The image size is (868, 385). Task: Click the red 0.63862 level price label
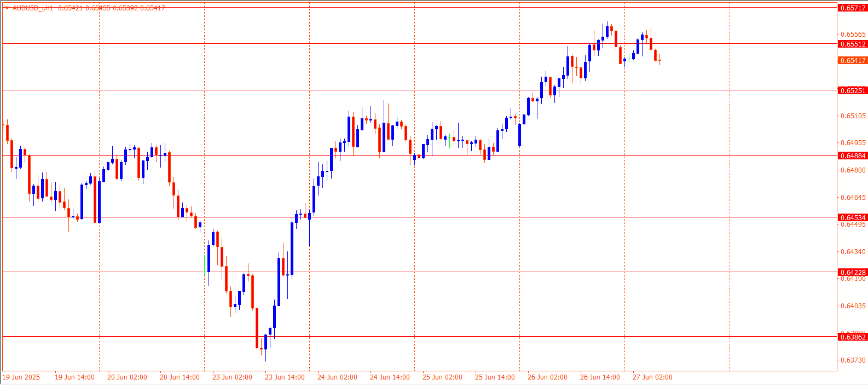pyautogui.click(x=853, y=337)
